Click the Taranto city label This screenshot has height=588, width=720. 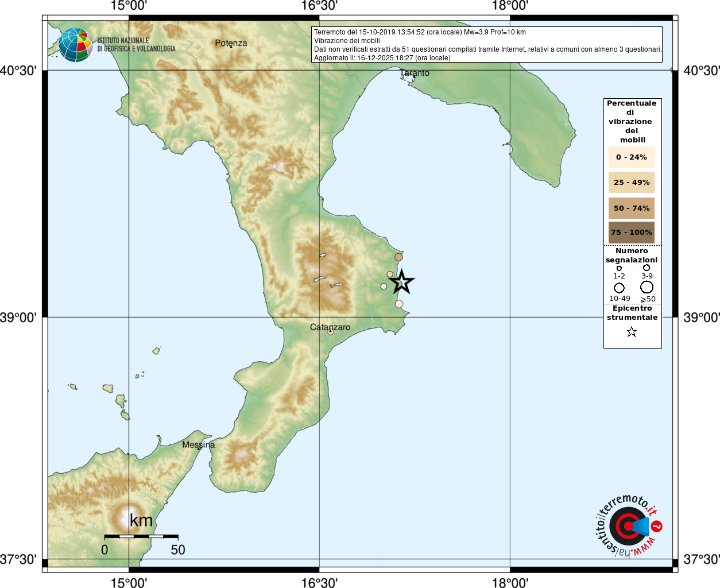pos(415,73)
